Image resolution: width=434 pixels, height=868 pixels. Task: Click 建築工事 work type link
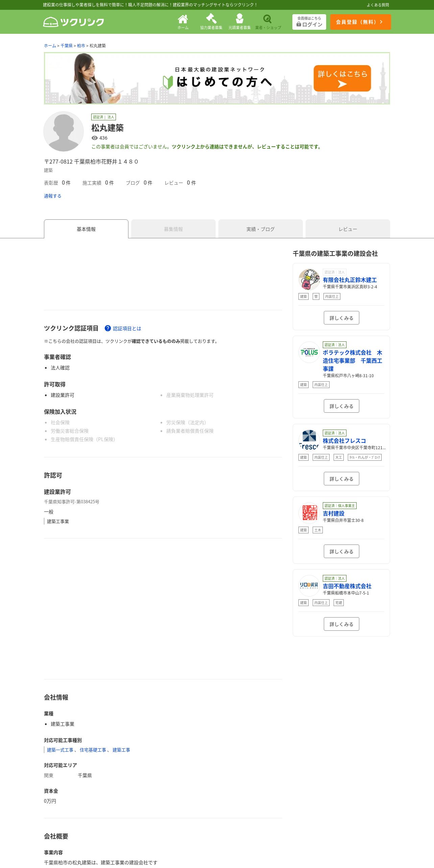click(x=121, y=750)
